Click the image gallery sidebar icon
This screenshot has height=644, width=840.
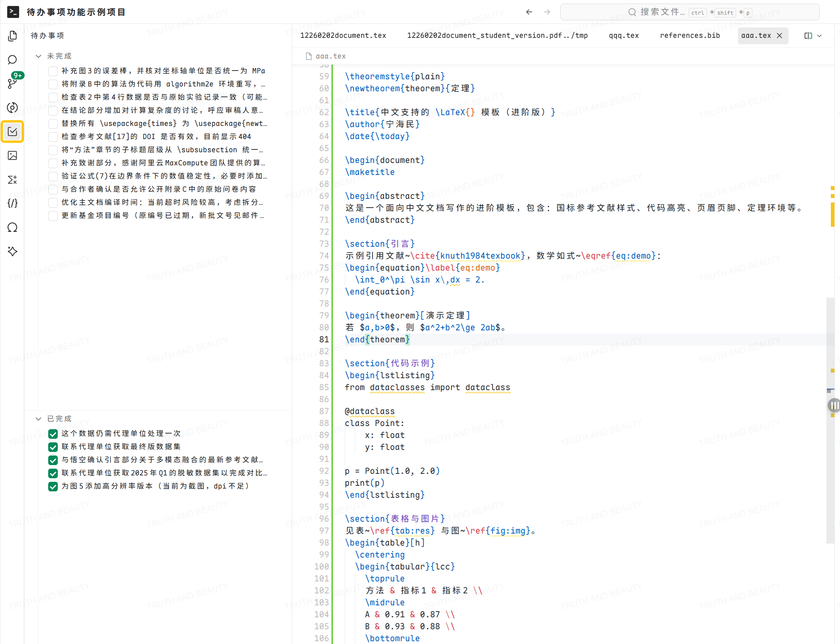(12, 155)
